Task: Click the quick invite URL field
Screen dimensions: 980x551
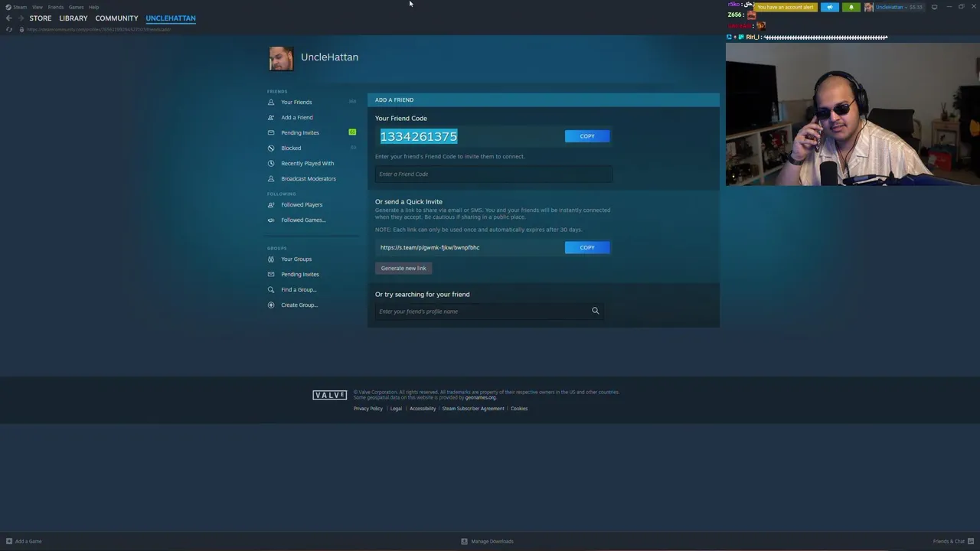Action: coord(469,247)
